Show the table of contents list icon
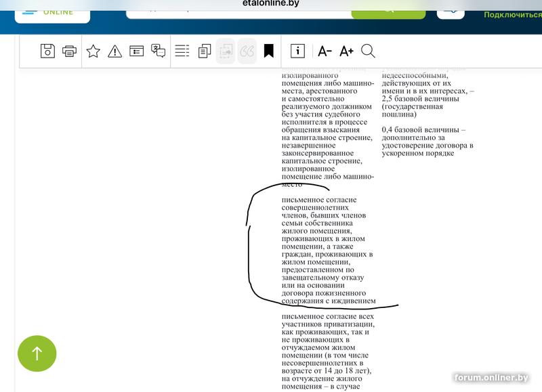The image size is (542, 392). click(182, 51)
